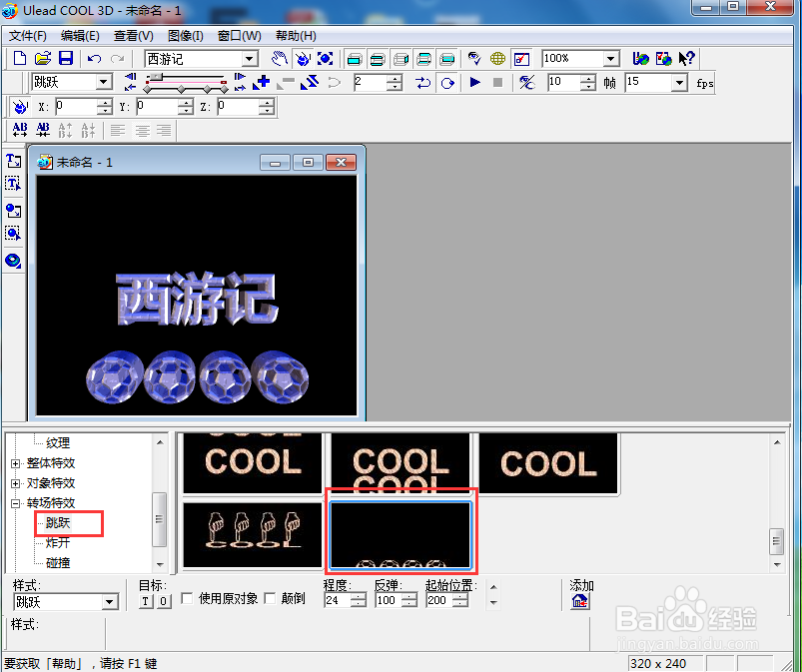
Task: Expand the 对象特效 tree node
Action: click(x=15, y=483)
